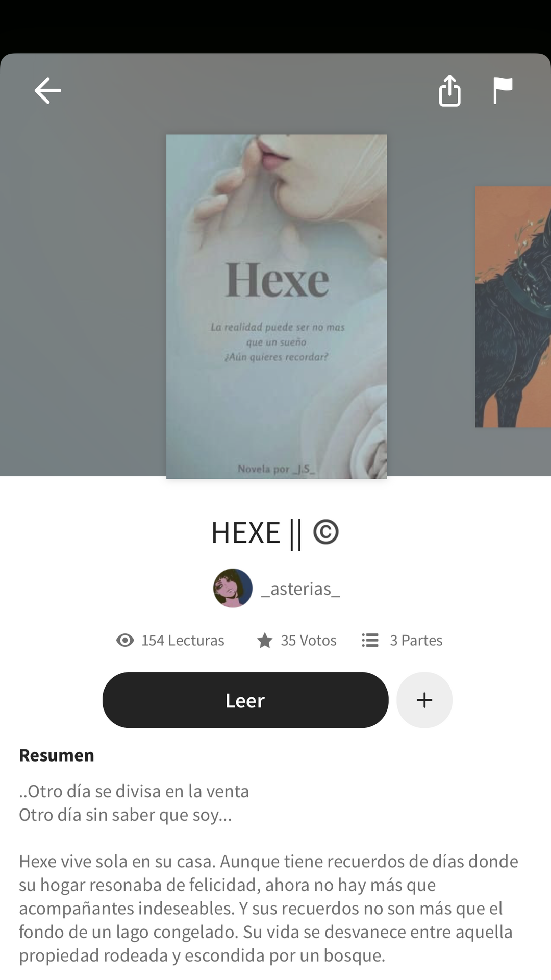
Task: Tap the _asterias_ profile avatar
Action: (x=233, y=588)
